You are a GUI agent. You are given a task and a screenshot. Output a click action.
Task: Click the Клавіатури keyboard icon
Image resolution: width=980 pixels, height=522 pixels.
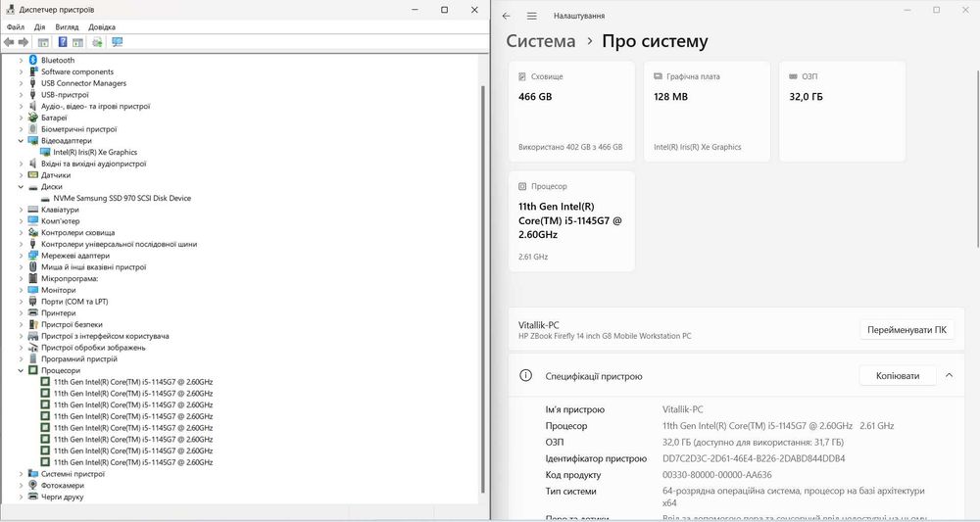click(33, 210)
